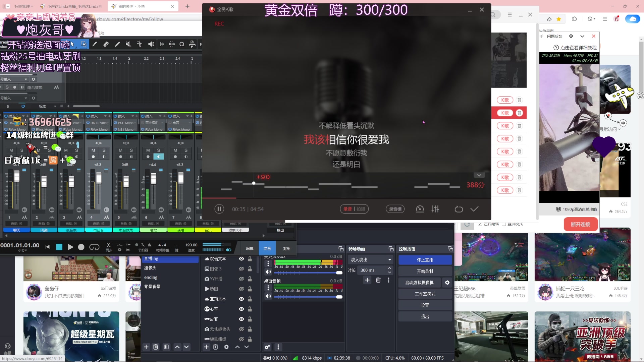The image size is (644, 362).
Task: Select the arrow tool in DAW toolbar
Action: point(72,44)
